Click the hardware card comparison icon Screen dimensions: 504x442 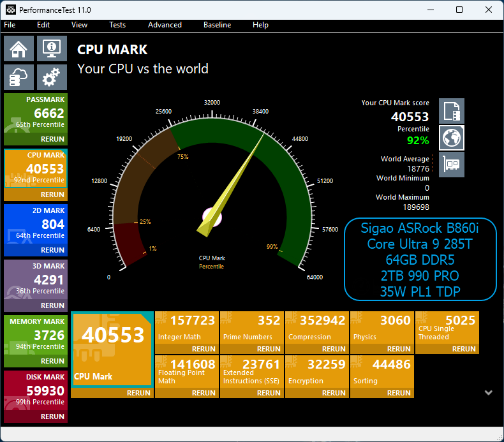(452, 165)
